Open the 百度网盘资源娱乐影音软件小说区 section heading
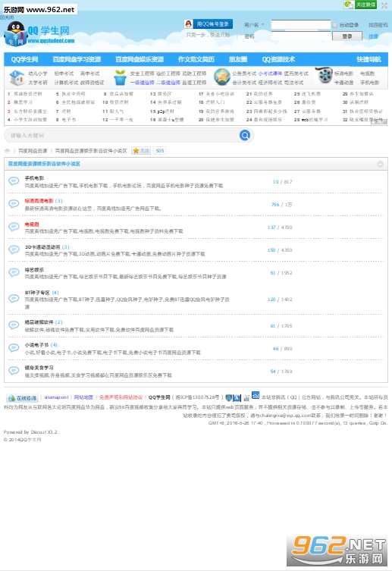The width and height of the screenshot is (392, 571). pyautogui.click(x=44, y=164)
